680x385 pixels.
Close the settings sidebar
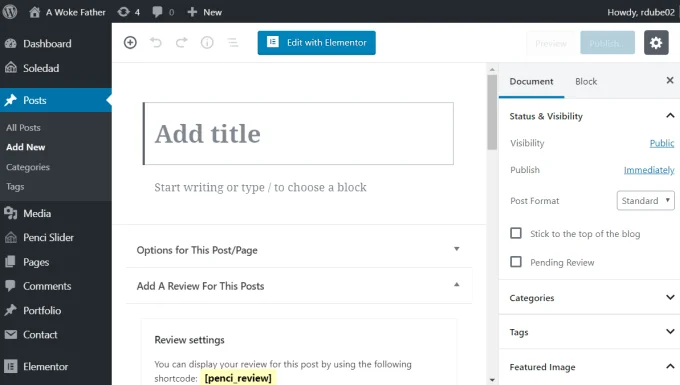[x=670, y=80]
